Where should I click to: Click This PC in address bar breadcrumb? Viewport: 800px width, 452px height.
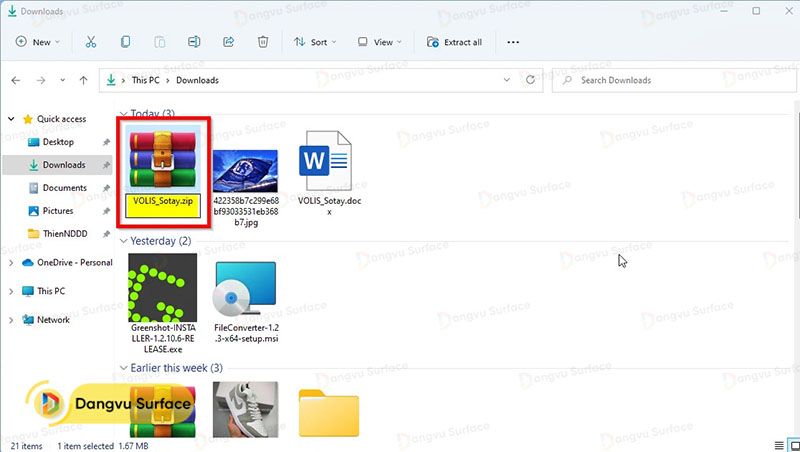click(x=148, y=80)
